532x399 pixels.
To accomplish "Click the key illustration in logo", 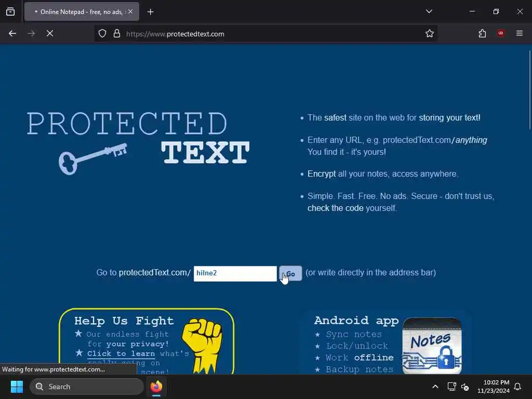I will (93, 158).
